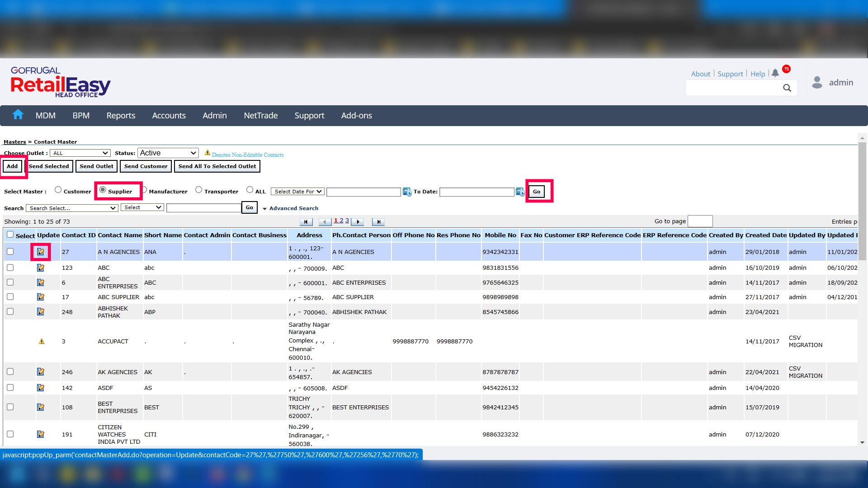Click the Send Selected button

click(x=49, y=166)
